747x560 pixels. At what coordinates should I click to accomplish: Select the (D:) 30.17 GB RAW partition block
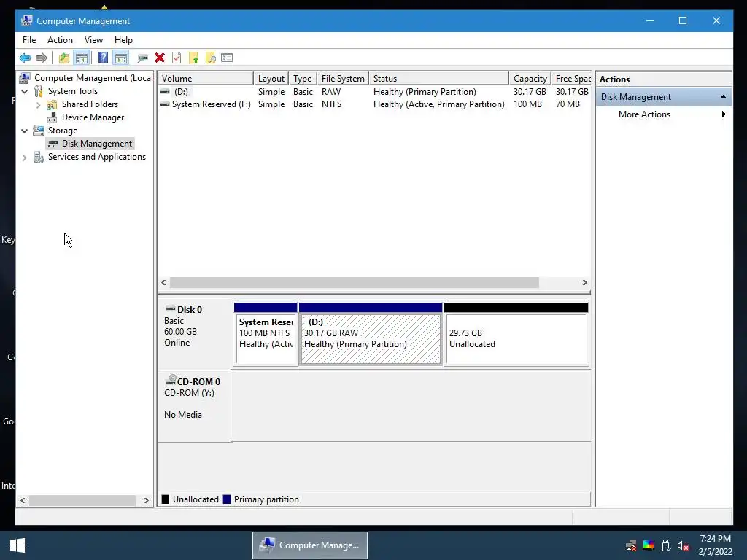[x=371, y=334]
